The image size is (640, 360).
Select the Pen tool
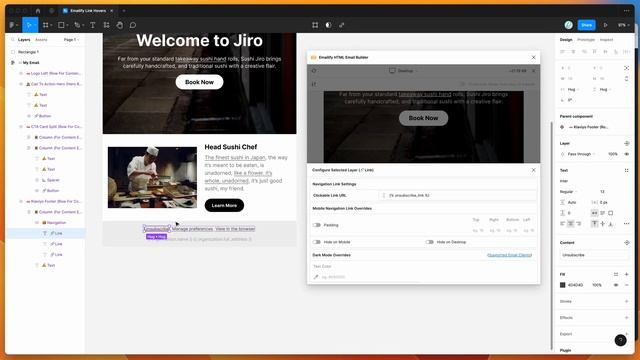(77, 25)
